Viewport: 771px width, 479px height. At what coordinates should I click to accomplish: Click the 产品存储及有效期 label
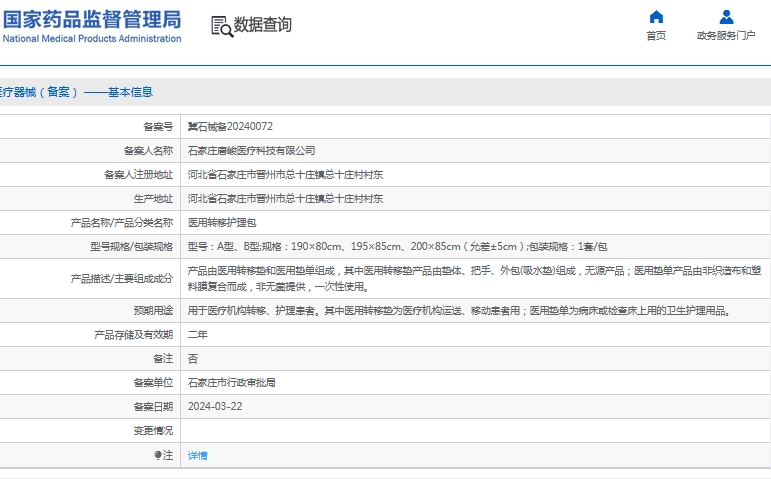[x=134, y=335]
